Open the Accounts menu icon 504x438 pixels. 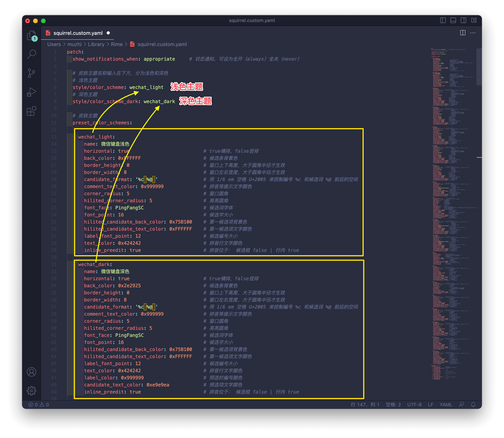point(31,372)
